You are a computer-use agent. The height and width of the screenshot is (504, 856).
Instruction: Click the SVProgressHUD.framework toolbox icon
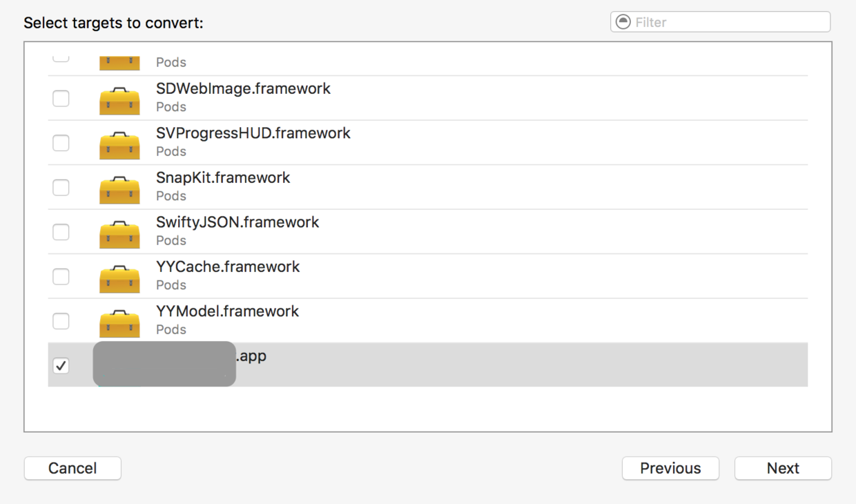(119, 145)
